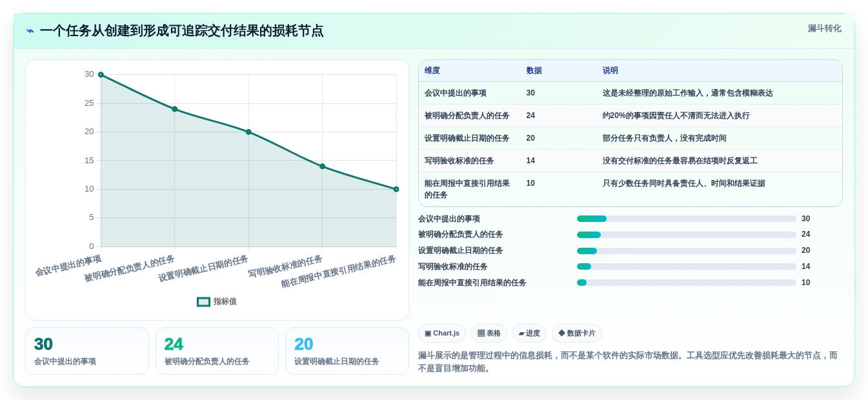The image size is (868, 400).
Task: Click chart data point at value 14
Action: tap(322, 166)
